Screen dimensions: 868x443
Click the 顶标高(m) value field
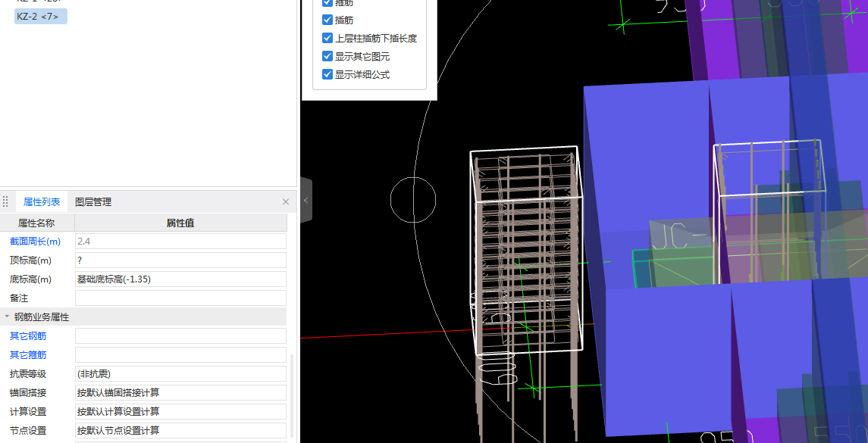180,260
